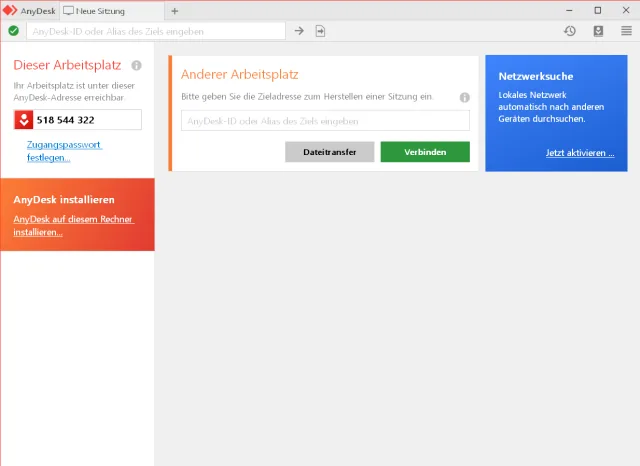Focus the Zieladresse input in Anderer Arbeitsplatz
Image resolution: width=640 pixels, height=466 pixels.
(325, 121)
